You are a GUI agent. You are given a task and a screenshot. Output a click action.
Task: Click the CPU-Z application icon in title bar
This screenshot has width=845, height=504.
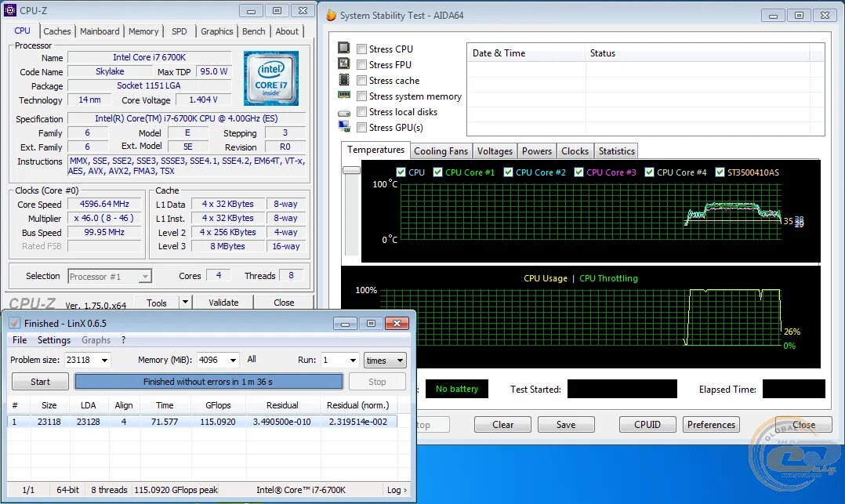[x=9, y=9]
